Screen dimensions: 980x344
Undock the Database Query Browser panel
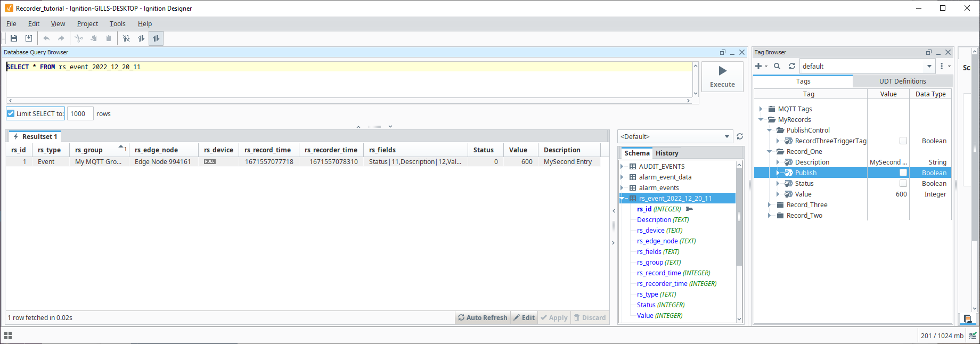coord(723,52)
